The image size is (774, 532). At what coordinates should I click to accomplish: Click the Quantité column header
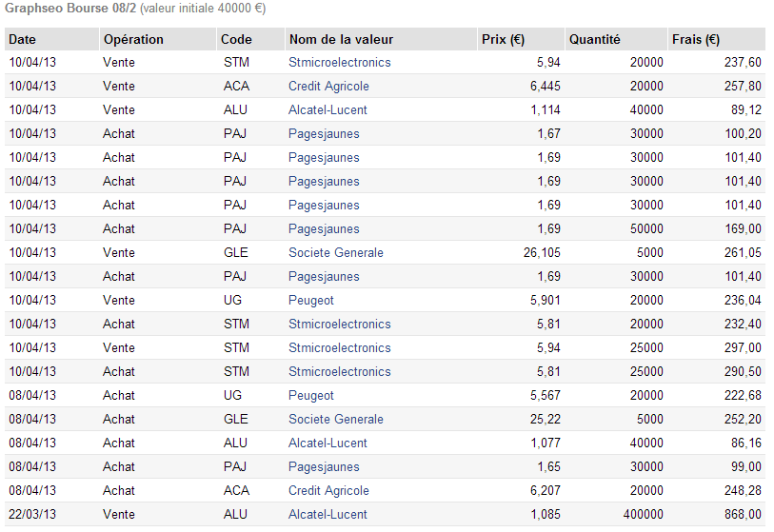(595, 39)
